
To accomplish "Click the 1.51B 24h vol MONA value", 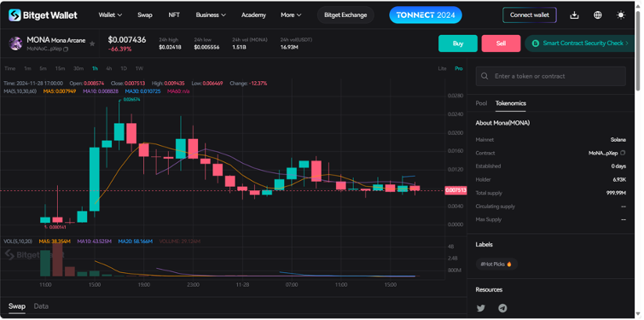I will point(240,47).
